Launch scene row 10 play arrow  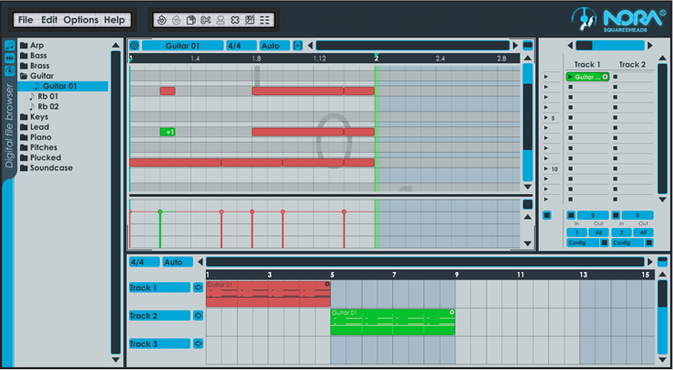546,169
